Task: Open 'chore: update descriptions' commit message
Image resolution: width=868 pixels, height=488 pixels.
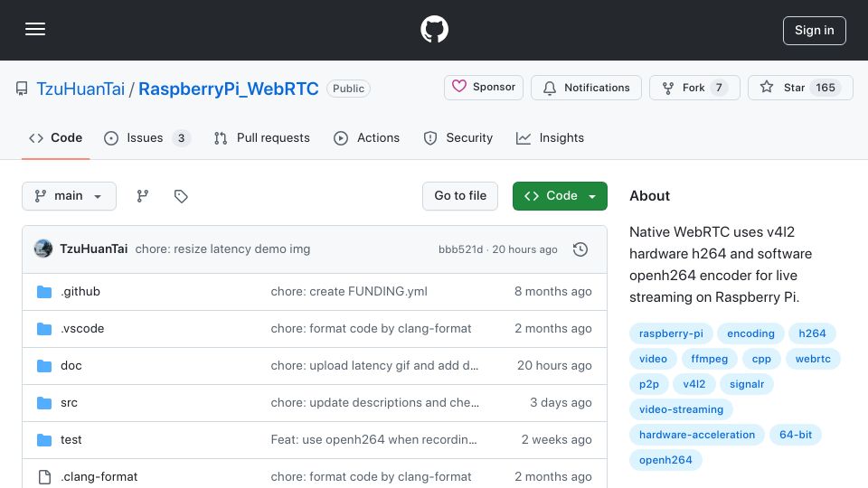Action: (374, 403)
